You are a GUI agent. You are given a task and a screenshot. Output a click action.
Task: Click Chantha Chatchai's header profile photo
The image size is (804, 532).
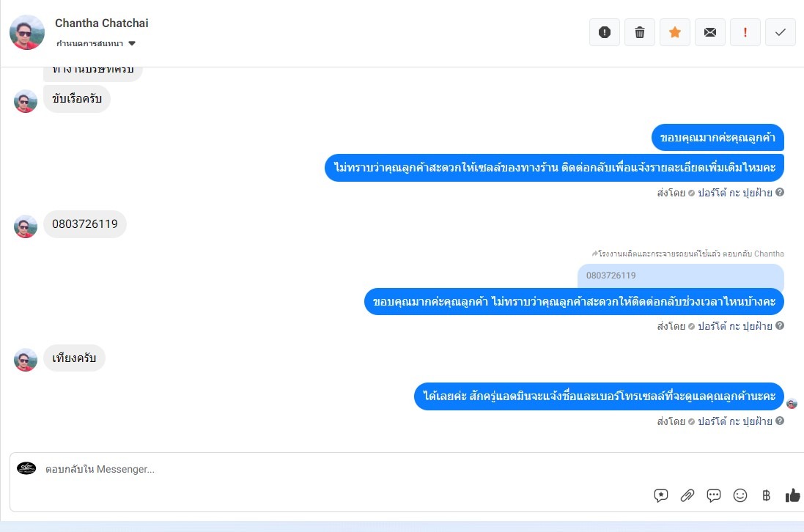tap(27, 32)
